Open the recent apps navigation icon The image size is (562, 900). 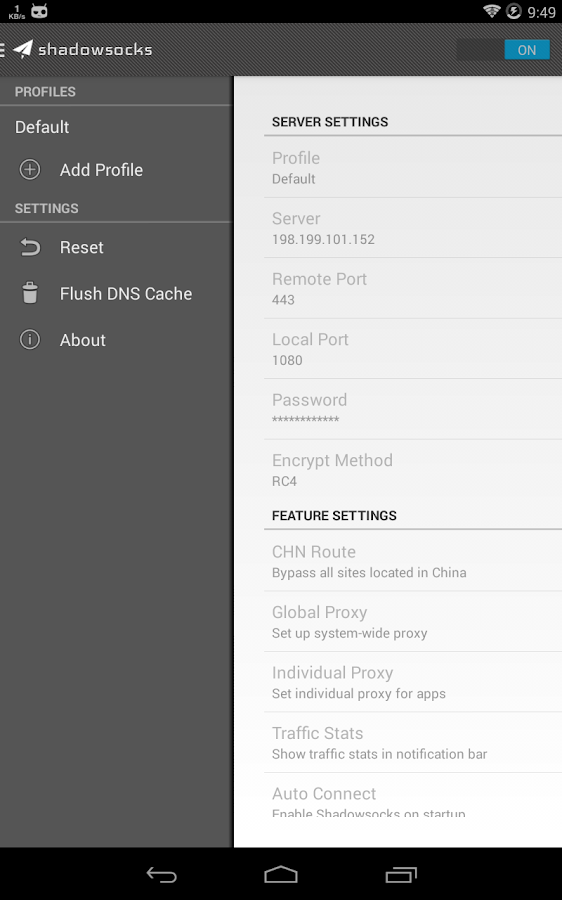(x=401, y=875)
